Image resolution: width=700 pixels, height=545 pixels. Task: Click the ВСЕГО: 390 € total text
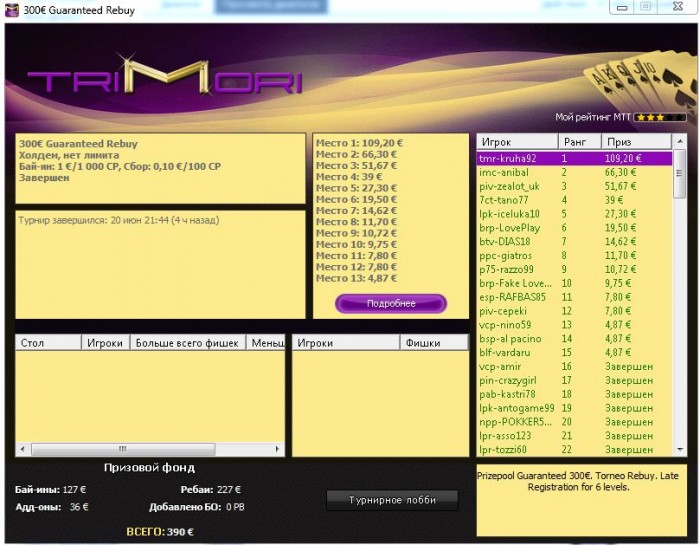[x=160, y=532]
